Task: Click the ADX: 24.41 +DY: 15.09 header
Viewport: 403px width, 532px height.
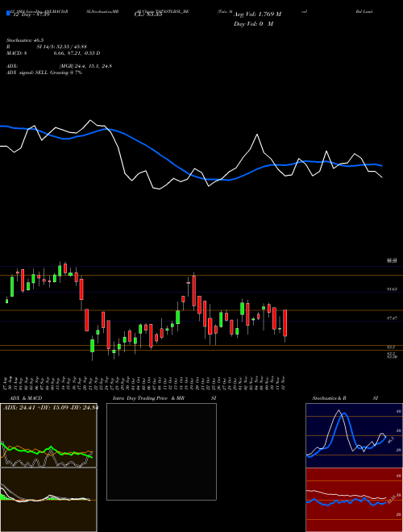Action: click(x=50, y=408)
